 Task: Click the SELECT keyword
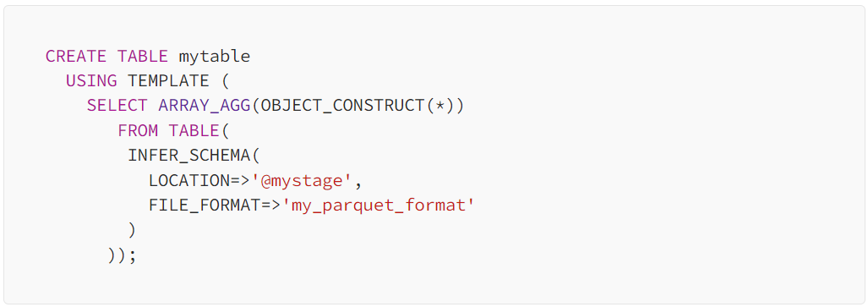tap(117, 106)
